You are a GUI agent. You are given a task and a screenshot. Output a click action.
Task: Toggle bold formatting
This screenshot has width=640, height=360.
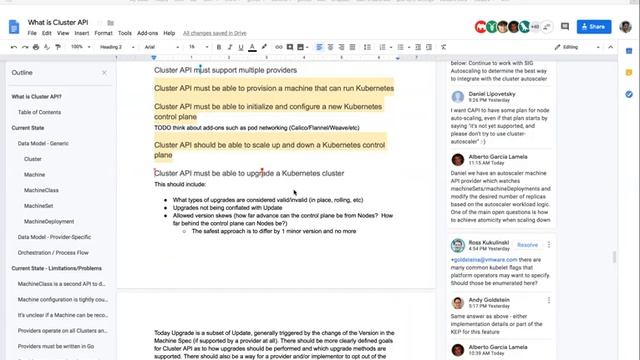tap(219, 47)
